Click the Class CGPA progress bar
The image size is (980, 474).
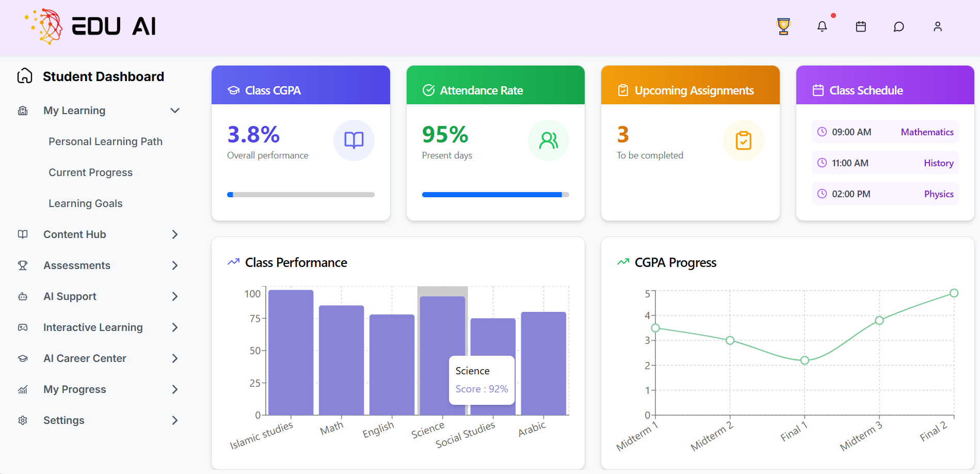click(x=300, y=195)
